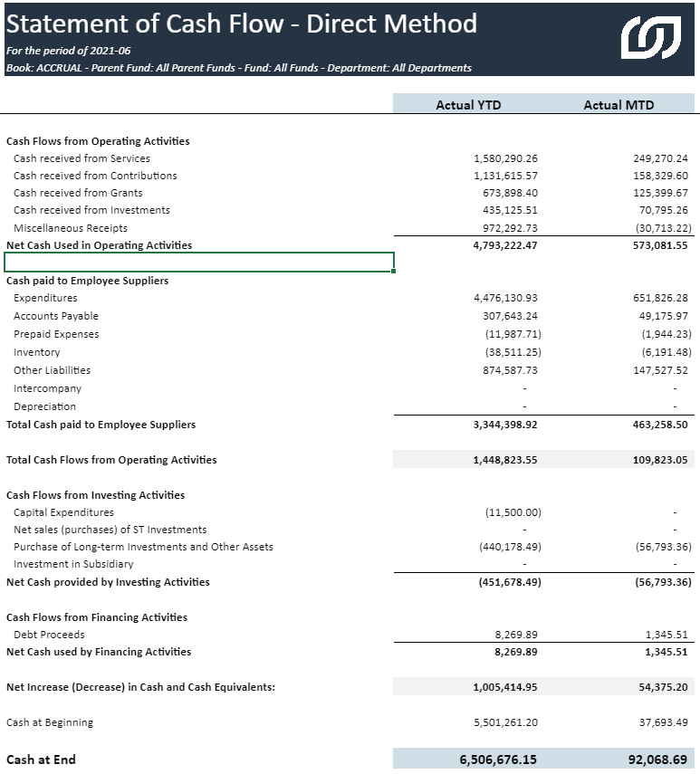
Task: Select MTD value 463,258.50
Action: pos(660,425)
